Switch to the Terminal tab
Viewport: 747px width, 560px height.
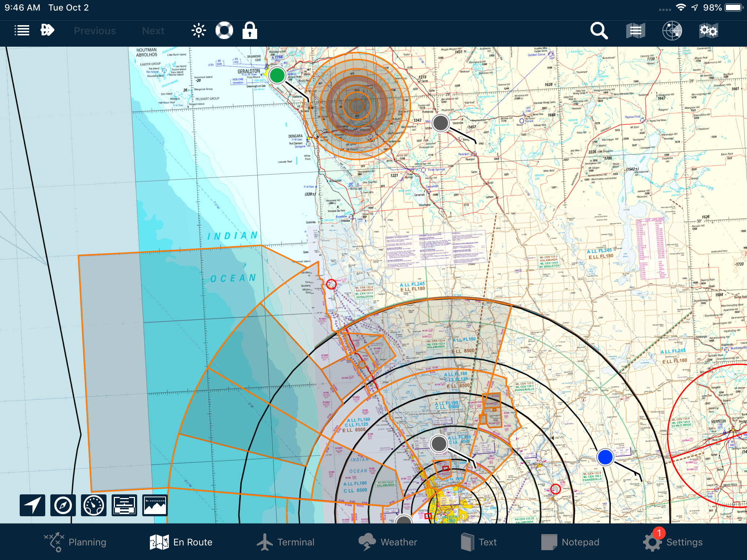point(285,542)
